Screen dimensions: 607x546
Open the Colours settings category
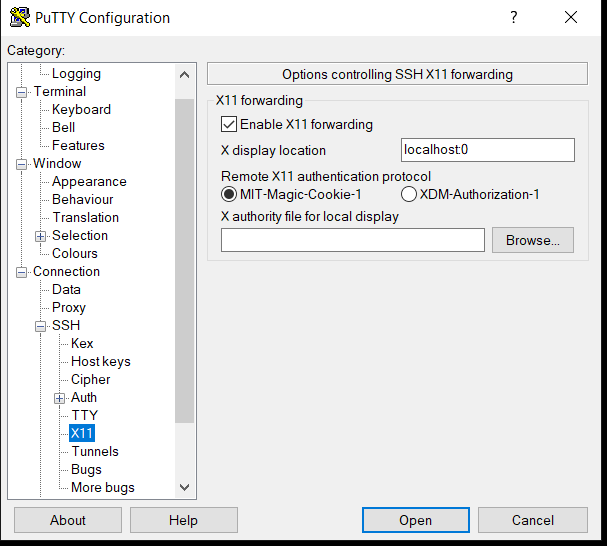tap(75, 253)
